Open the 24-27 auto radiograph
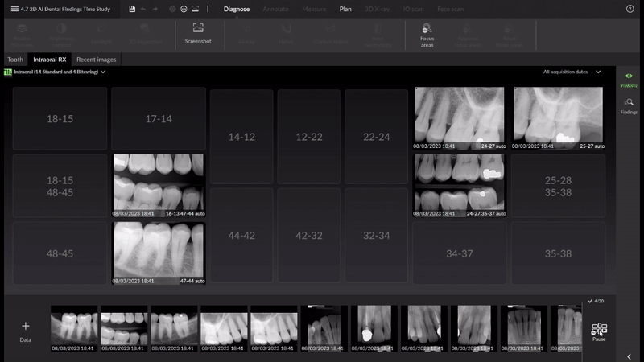644x362 pixels. [x=460, y=117]
